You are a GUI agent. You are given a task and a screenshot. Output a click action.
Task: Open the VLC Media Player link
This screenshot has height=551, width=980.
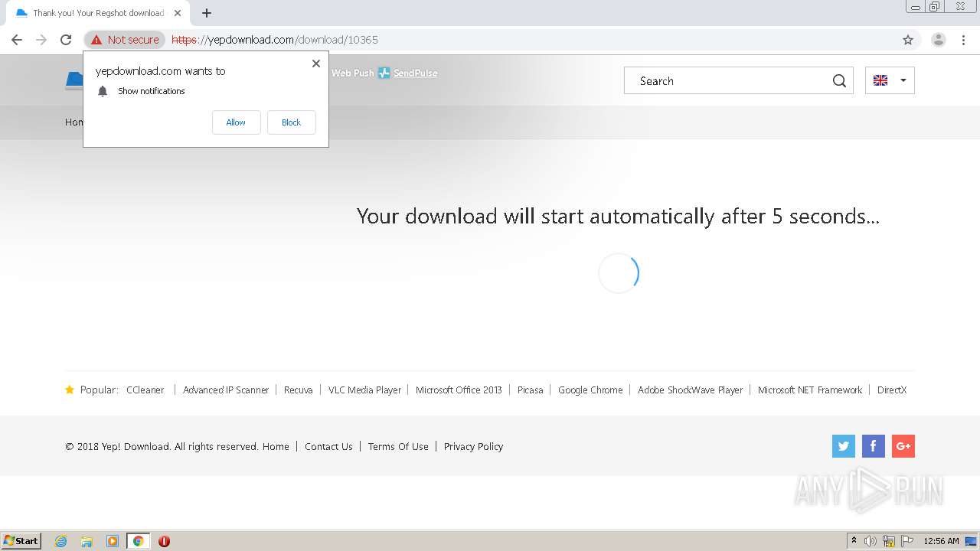coord(364,390)
